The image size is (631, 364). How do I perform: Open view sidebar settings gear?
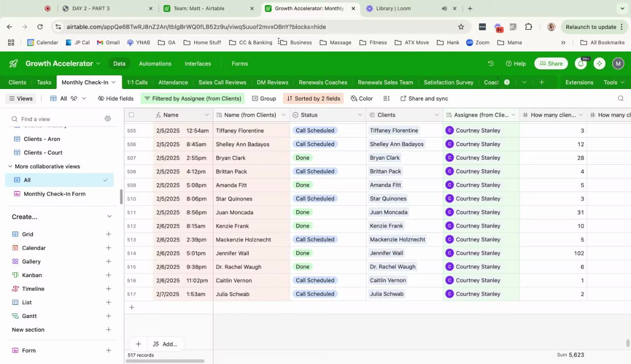point(108,119)
